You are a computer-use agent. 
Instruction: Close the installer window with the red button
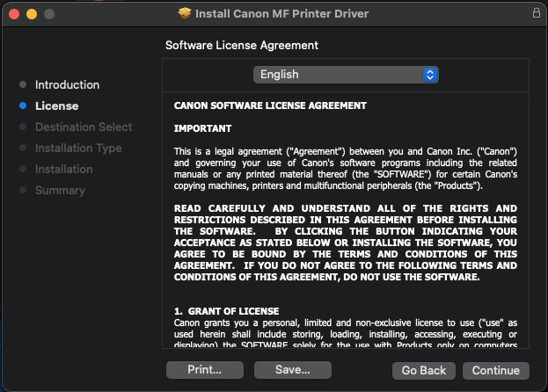coord(15,14)
